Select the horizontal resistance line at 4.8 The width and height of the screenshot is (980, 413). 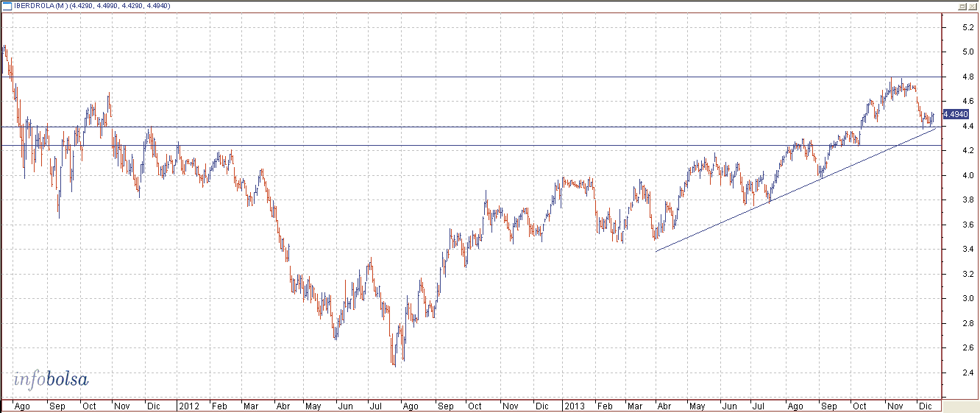(x=471, y=77)
